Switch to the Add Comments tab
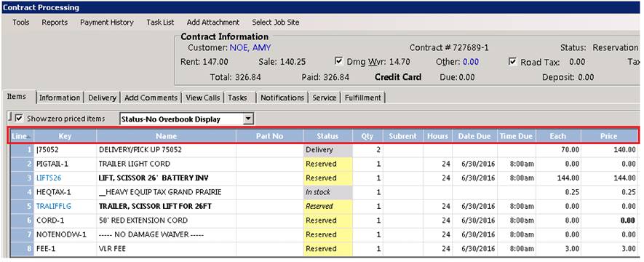Image resolution: width=644 pixels, height=262 pixels. [151, 98]
